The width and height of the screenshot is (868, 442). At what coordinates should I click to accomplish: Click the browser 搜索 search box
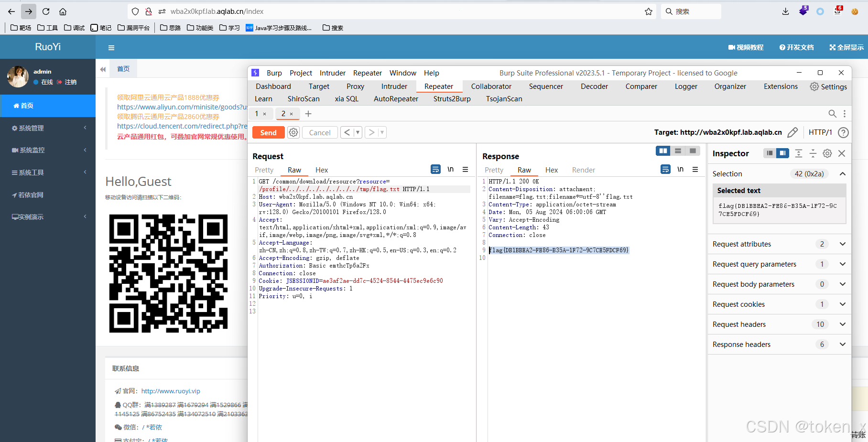click(691, 11)
